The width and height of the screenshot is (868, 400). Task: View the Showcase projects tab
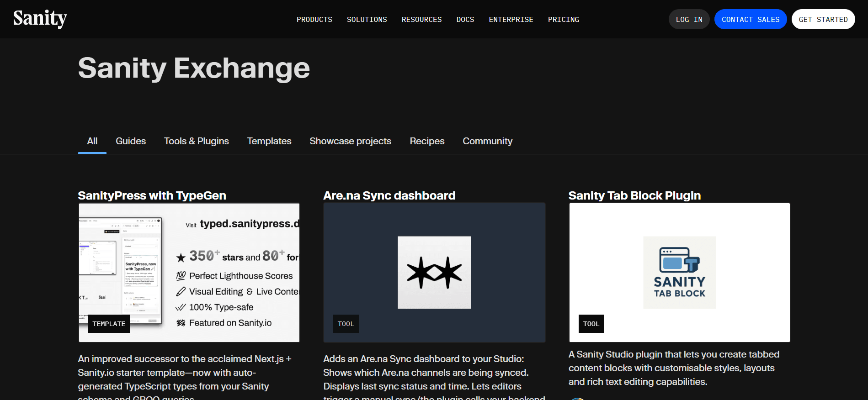(350, 141)
